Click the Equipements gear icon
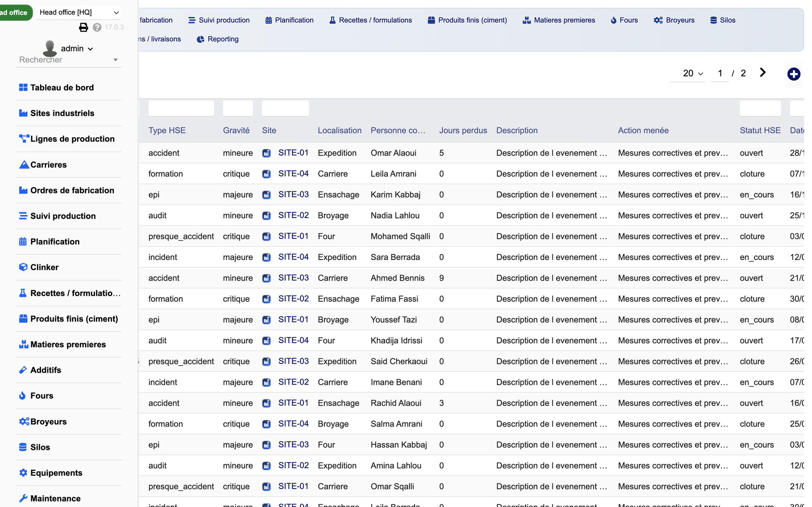This screenshot has width=812, height=507. (x=23, y=473)
